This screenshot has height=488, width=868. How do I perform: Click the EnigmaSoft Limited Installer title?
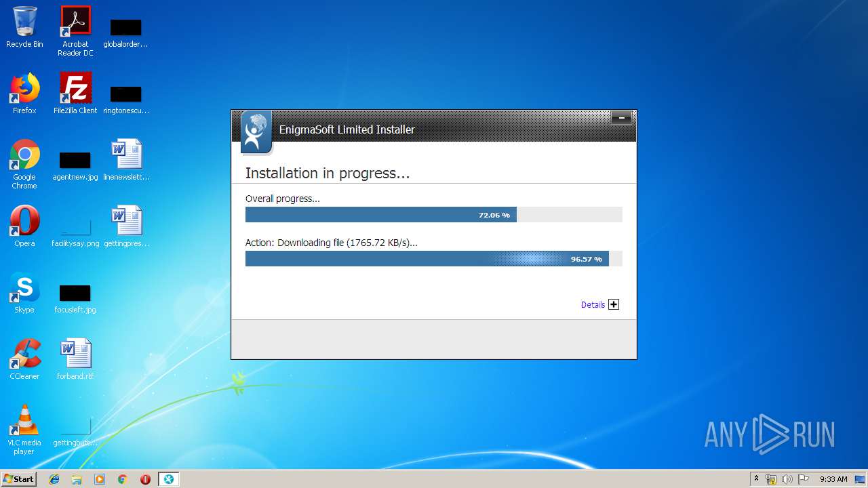click(x=347, y=129)
